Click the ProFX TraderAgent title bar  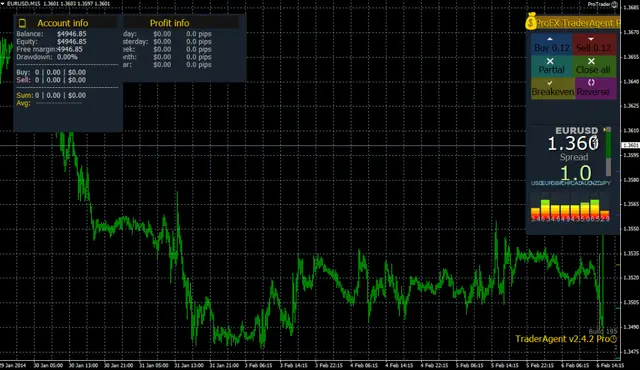click(577, 23)
